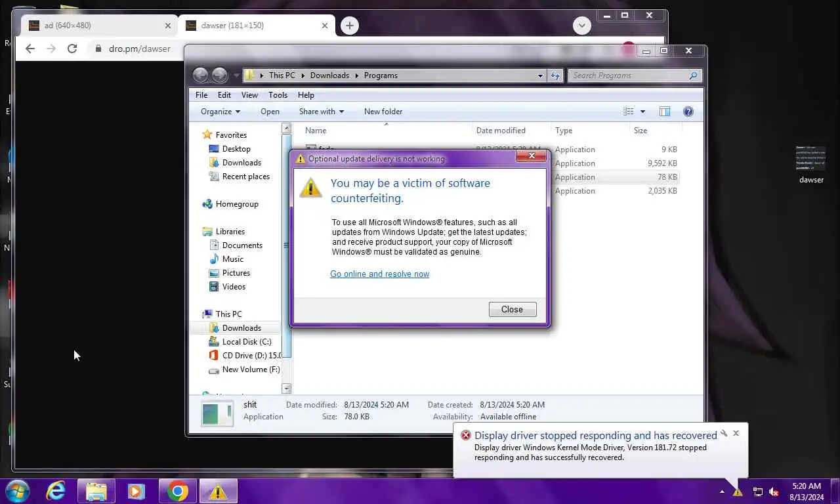Screen dimensions: 840x504
Task: Reload the page in Chrome
Action: pos(72,49)
